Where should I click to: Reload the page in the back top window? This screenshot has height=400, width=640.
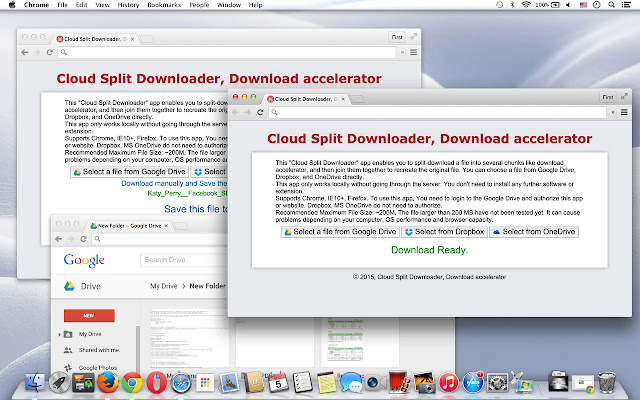[49, 52]
